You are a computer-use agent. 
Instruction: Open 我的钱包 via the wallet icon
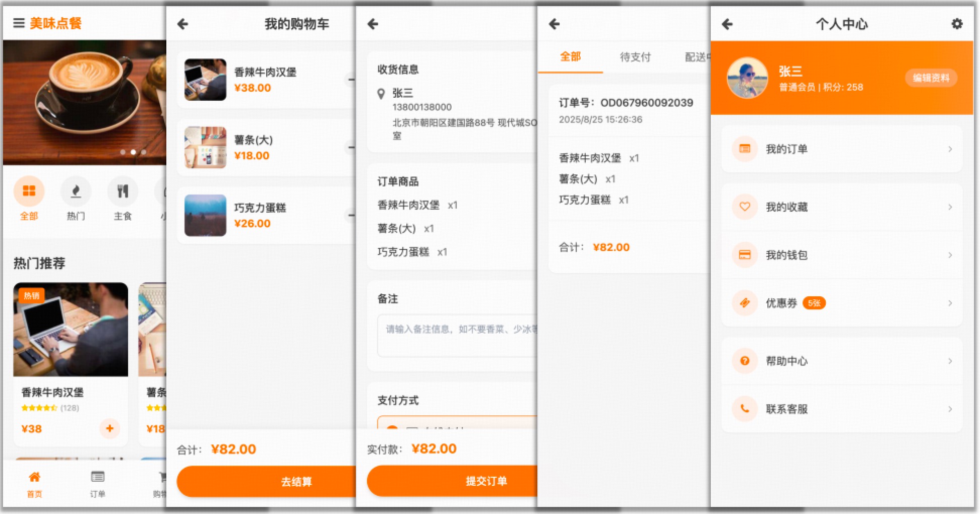[745, 255]
